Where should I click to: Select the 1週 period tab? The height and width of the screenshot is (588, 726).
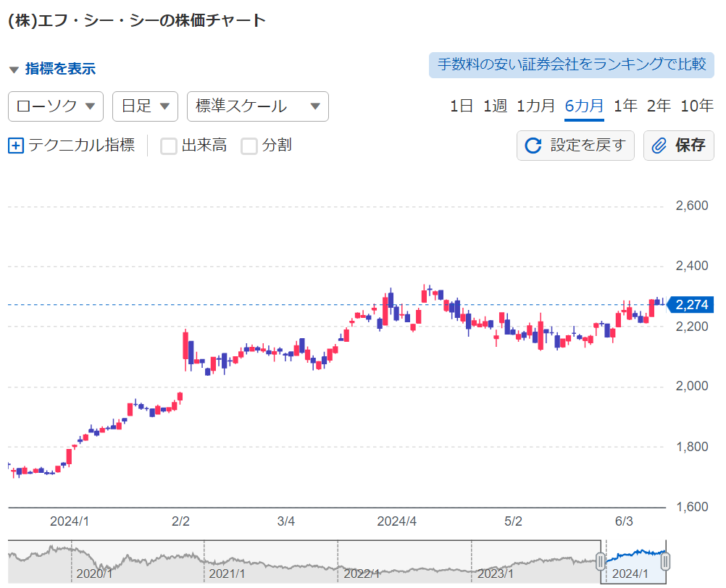[495, 106]
